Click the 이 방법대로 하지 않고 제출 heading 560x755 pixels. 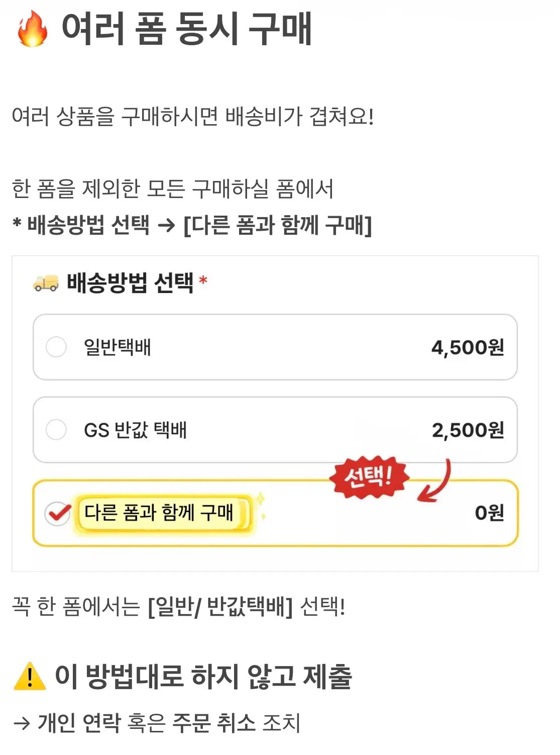203,676
